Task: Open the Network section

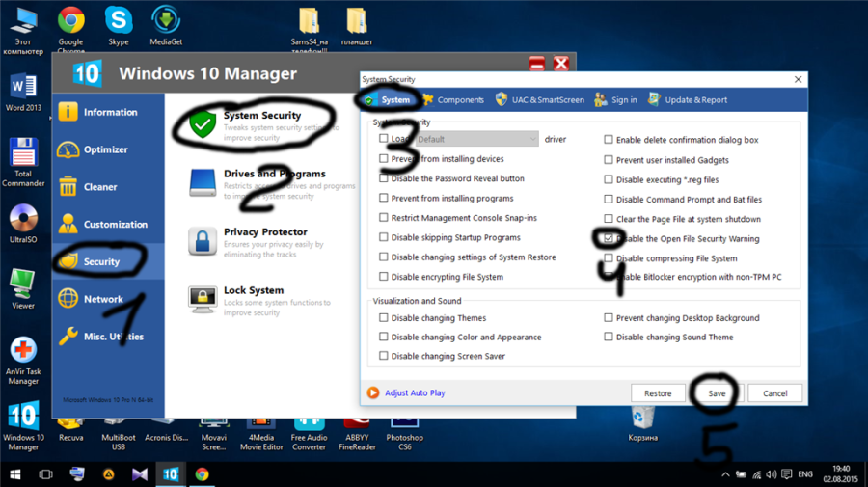Action: click(x=108, y=299)
